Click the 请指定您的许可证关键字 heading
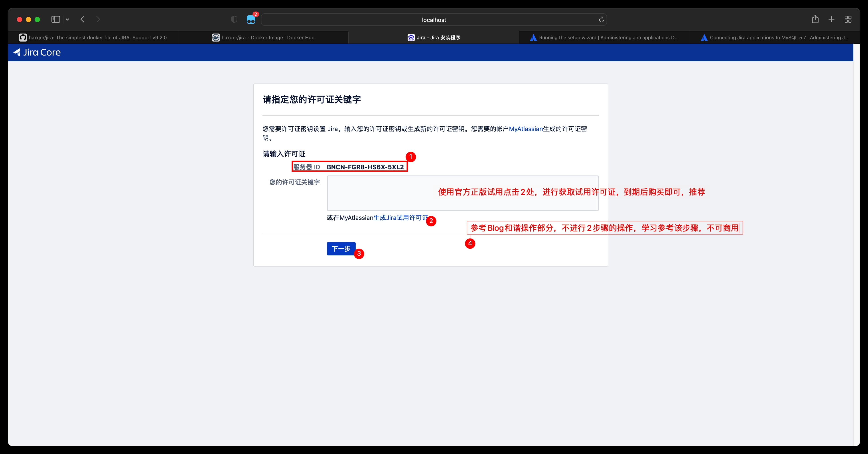This screenshot has width=868, height=454. pos(312,100)
